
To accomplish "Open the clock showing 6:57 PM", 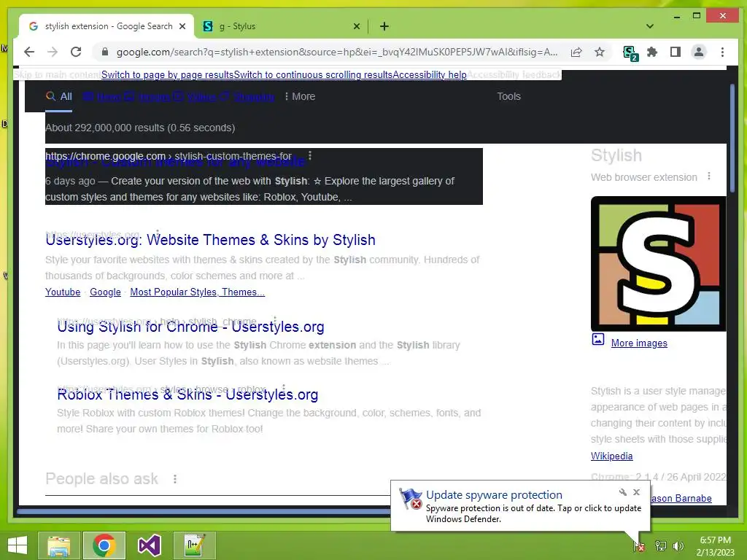I will point(716,546).
